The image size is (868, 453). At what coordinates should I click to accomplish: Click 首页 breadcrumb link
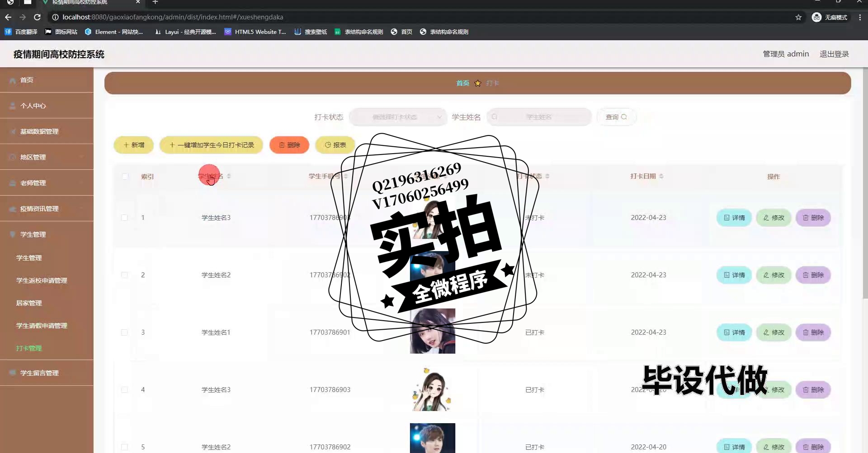[x=462, y=83]
